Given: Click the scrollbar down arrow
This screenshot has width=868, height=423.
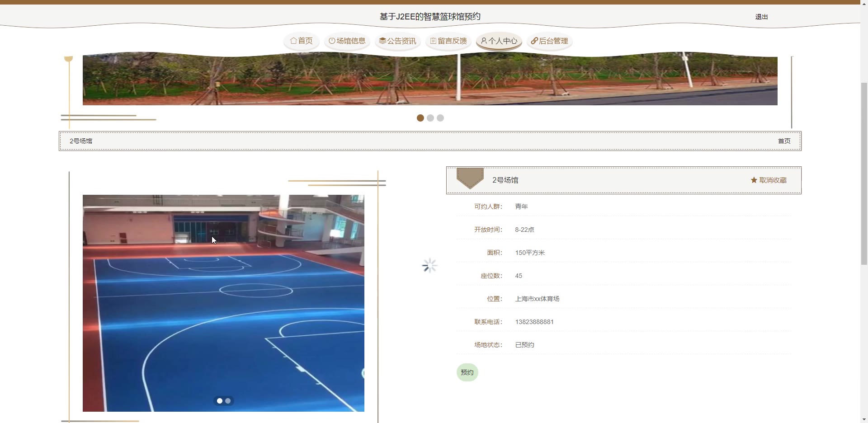Looking at the screenshot, I should click(864, 419).
